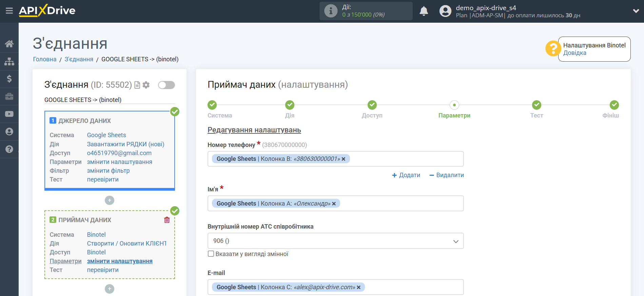644x296 pixels.
Task: Open connection settings gear icon
Action: (146, 85)
